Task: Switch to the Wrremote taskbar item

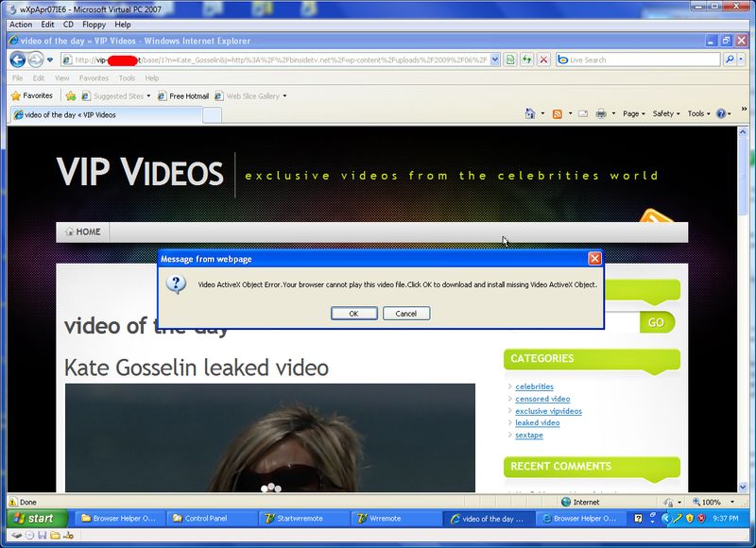Action: click(x=396, y=519)
